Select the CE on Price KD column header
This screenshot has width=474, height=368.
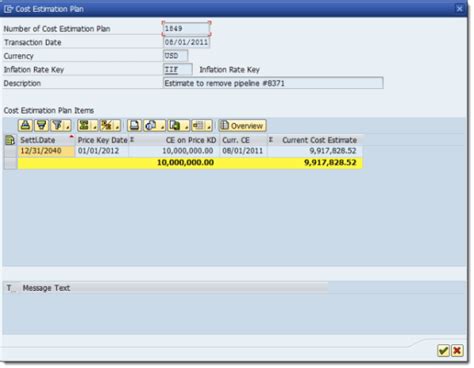coord(174,140)
